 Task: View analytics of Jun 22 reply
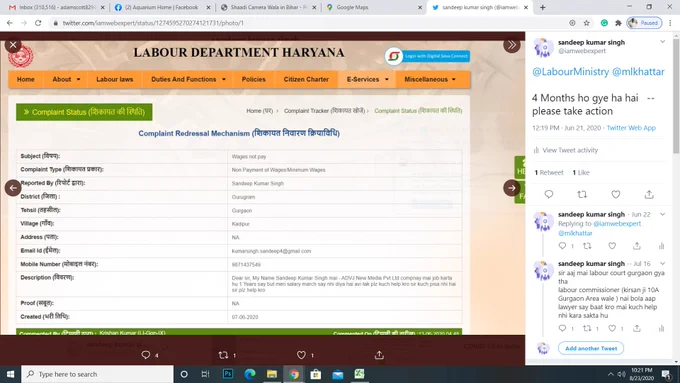point(661,246)
